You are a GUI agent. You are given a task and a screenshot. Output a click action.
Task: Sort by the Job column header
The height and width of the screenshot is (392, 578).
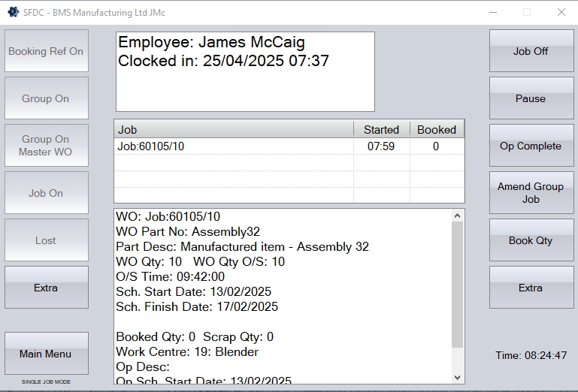click(x=234, y=129)
